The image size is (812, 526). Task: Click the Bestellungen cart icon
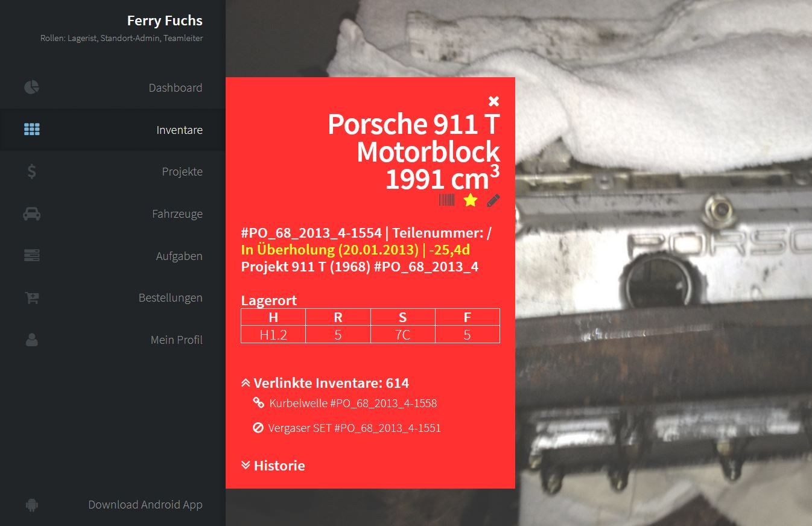[x=32, y=297]
